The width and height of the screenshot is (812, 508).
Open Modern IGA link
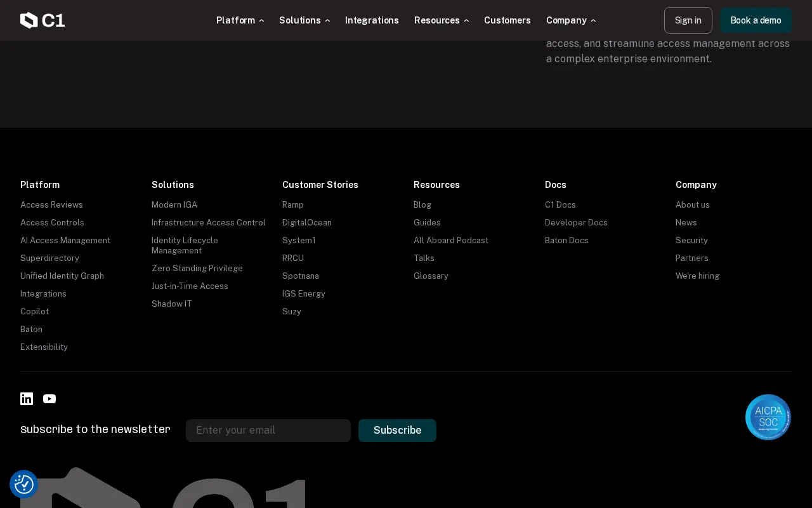pos(174,204)
